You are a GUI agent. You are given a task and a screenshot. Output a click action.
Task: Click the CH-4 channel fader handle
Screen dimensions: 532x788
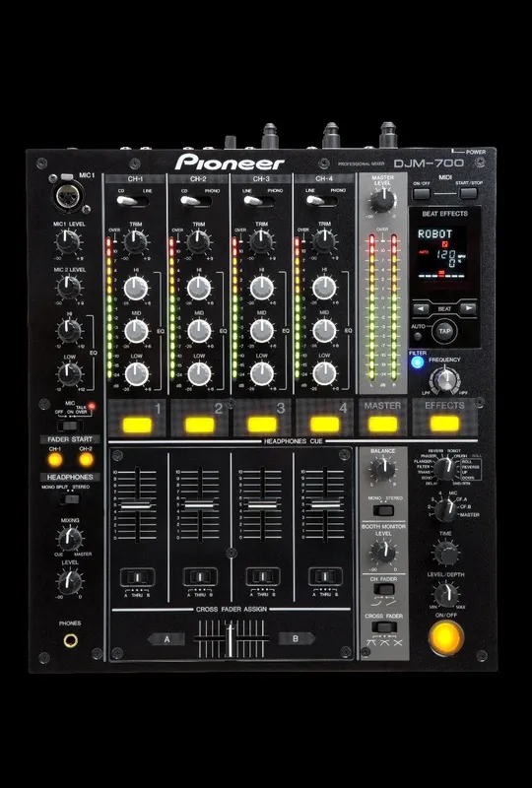point(325,505)
